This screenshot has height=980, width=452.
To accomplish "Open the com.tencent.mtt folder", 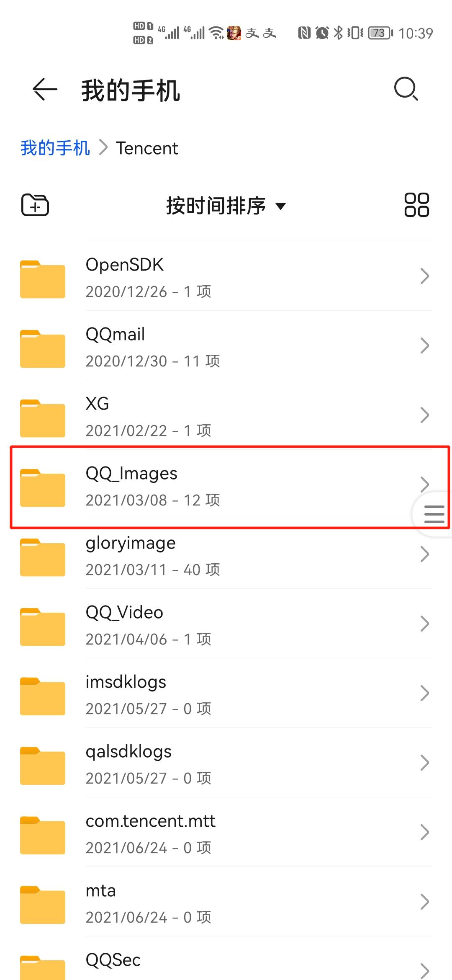I will click(226, 832).
